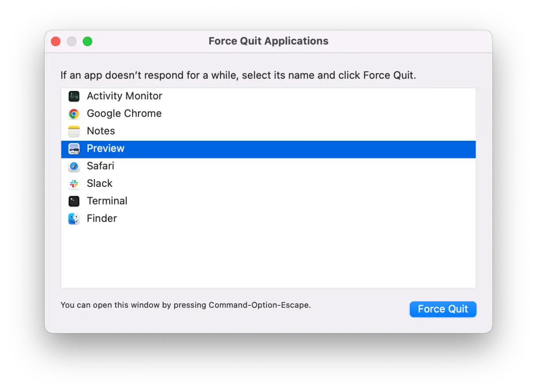Click the black Terminal icon
Image resolution: width=537 pixels, height=392 pixels.
pos(74,201)
